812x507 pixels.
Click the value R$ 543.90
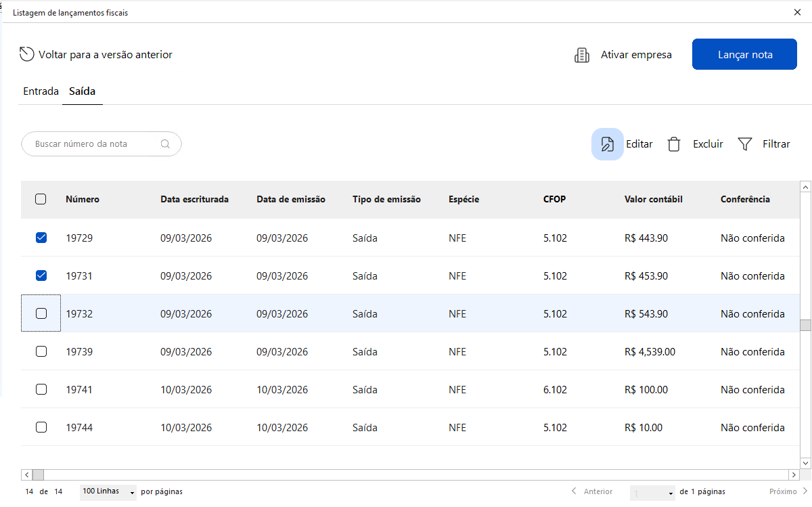point(646,313)
